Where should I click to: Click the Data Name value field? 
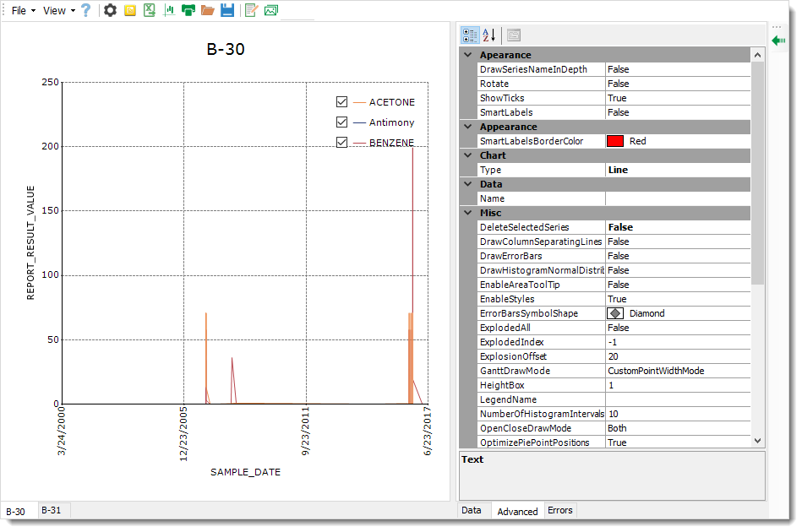click(678, 198)
